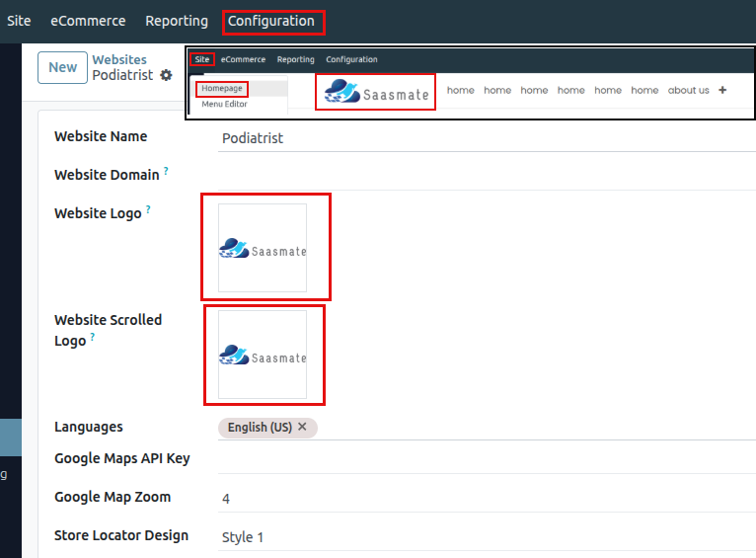The width and height of the screenshot is (756, 558).
Task: Choose Menu Editor in the inset dropdown
Action: pos(224,104)
